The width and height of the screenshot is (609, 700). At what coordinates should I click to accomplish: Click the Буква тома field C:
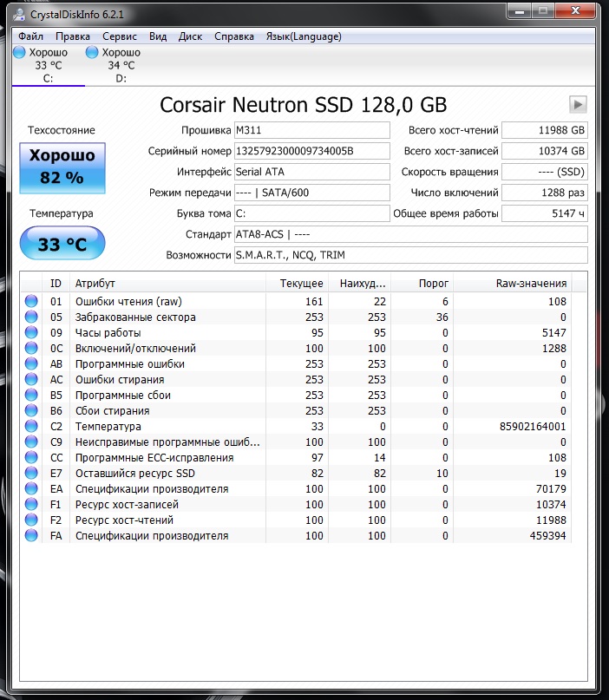click(x=311, y=213)
